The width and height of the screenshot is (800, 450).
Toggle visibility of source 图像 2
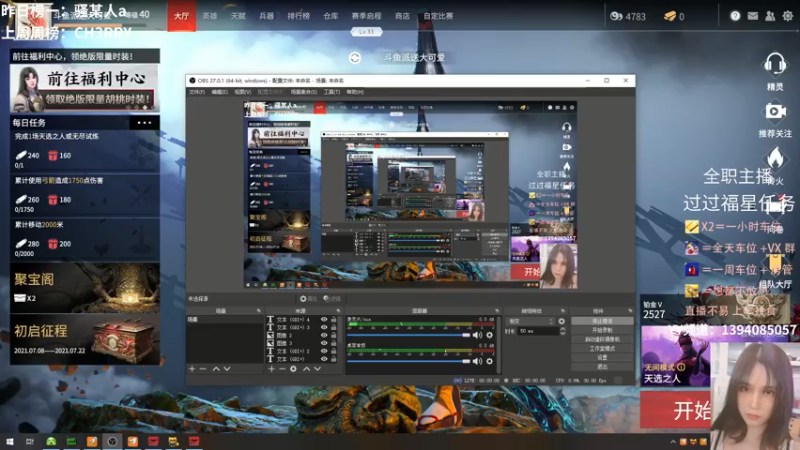click(323, 335)
